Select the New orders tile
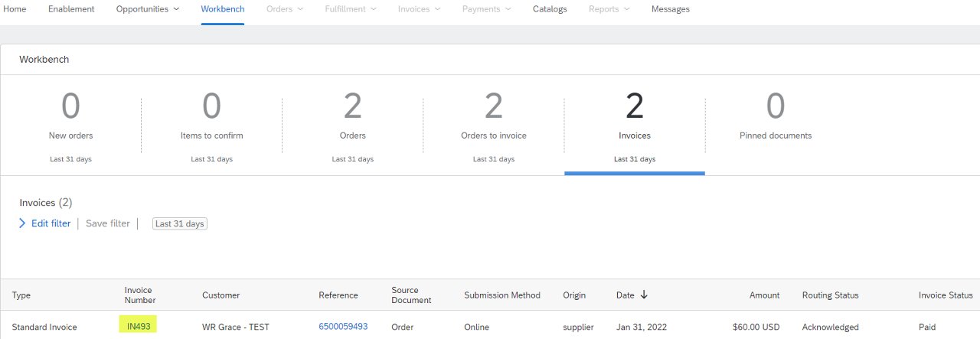 (70, 125)
